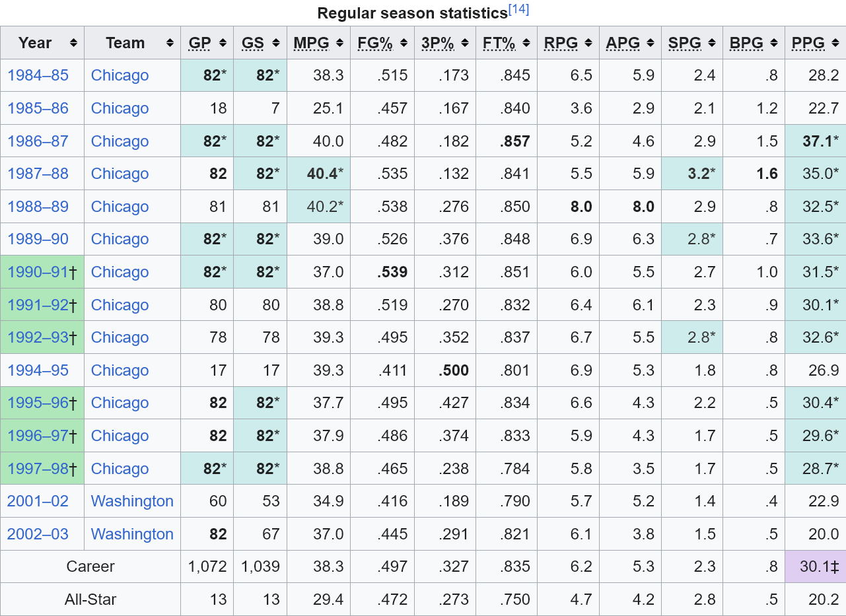This screenshot has height=616, width=846.
Task: Sort by PPG column sort icon
Action: click(835, 43)
